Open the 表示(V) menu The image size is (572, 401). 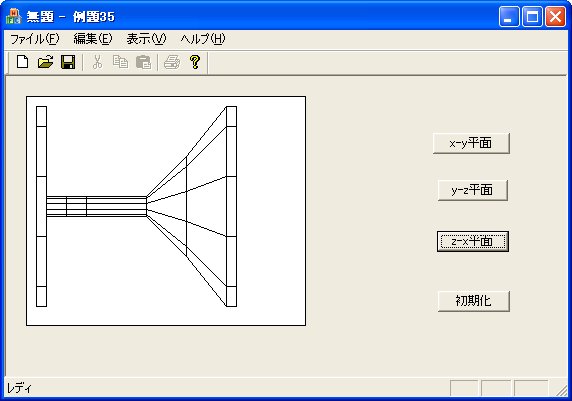click(x=146, y=39)
